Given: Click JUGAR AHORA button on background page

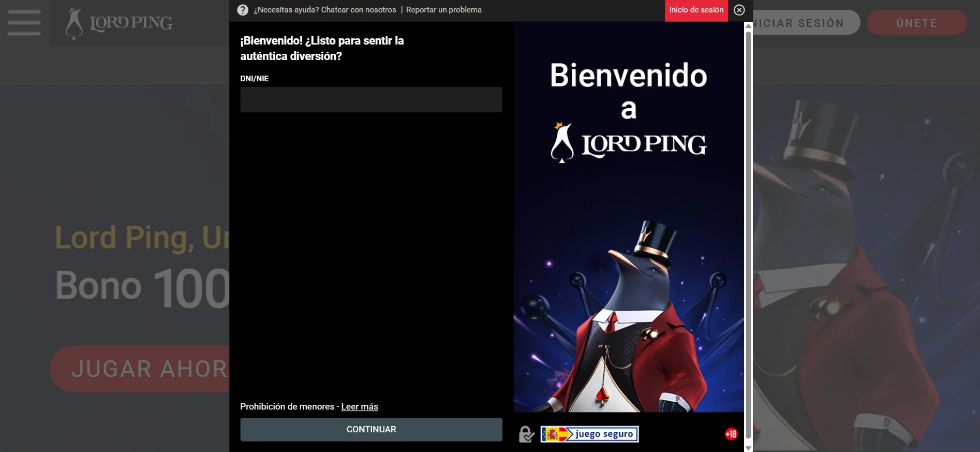Looking at the screenshot, I should pyautogui.click(x=140, y=369).
